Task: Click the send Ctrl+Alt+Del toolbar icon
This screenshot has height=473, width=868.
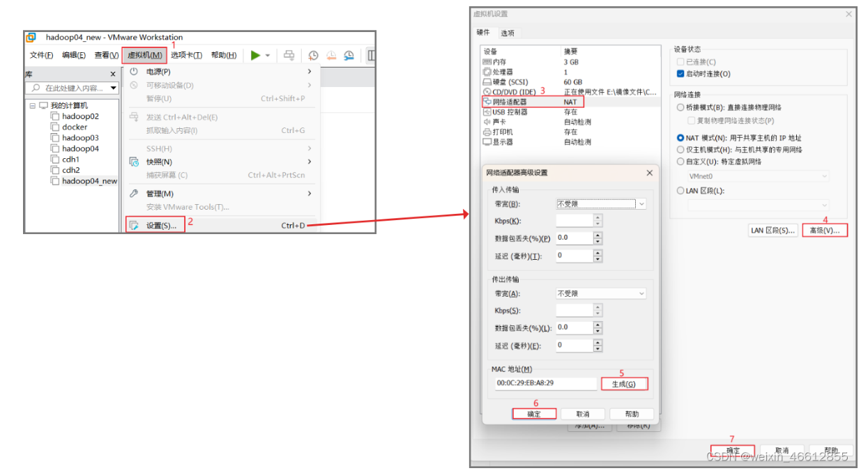Action: click(x=289, y=55)
